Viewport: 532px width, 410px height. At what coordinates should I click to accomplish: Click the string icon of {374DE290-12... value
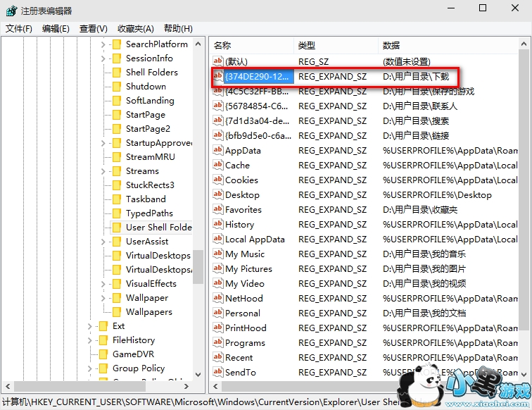click(218, 76)
